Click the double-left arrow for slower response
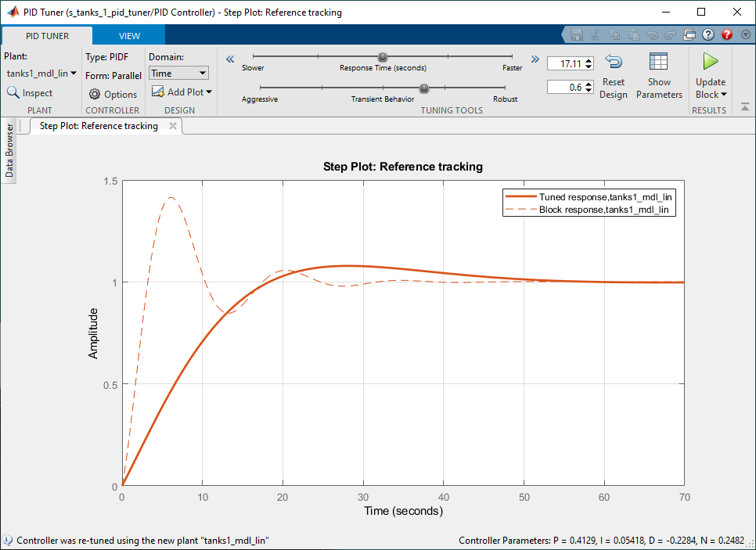The height and width of the screenshot is (550, 756). [230, 59]
